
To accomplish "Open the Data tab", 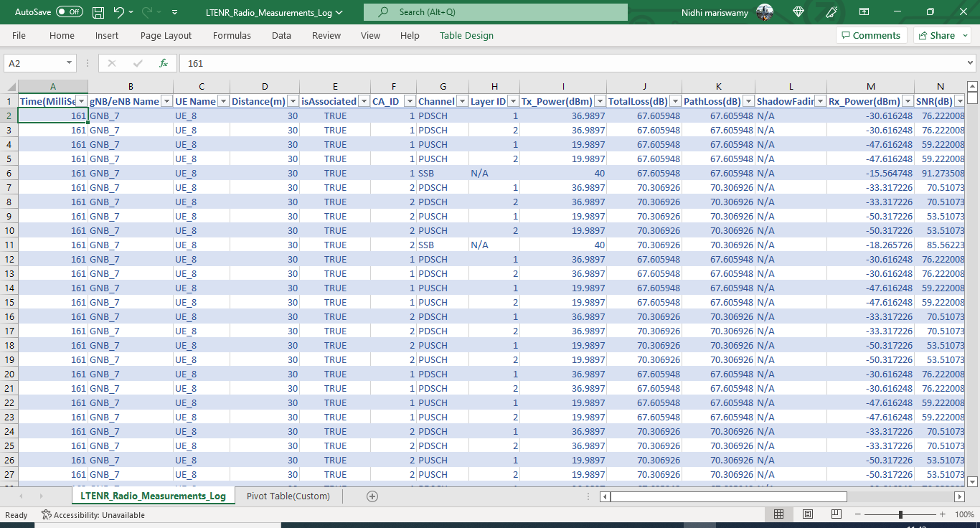I will click(281, 35).
